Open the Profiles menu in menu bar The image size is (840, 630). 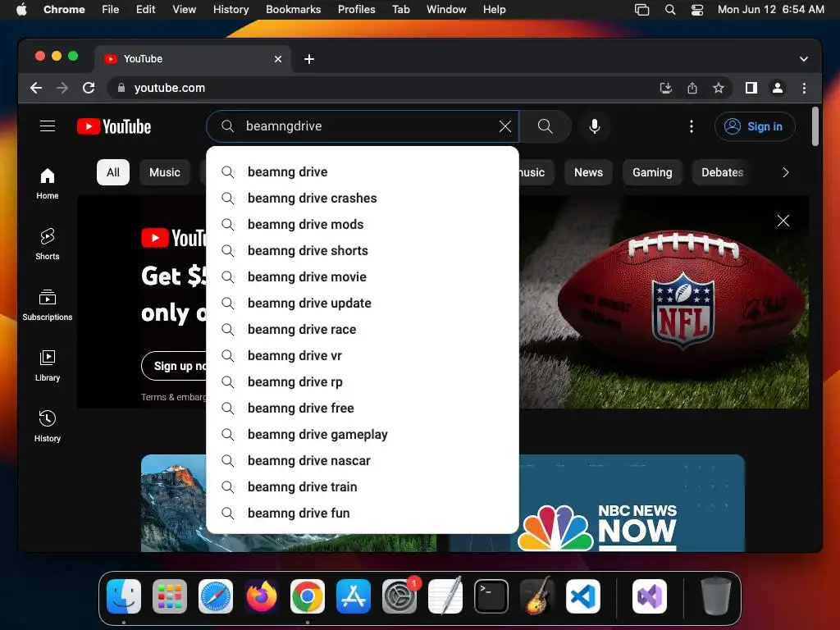356,9
